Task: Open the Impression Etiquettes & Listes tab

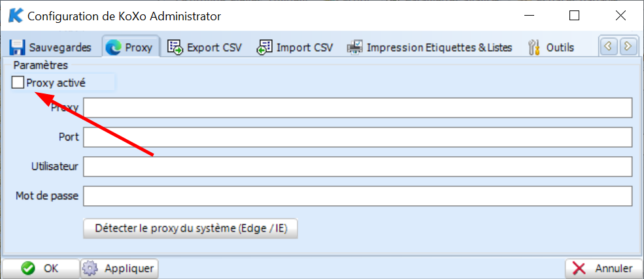Action: click(x=430, y=48)
